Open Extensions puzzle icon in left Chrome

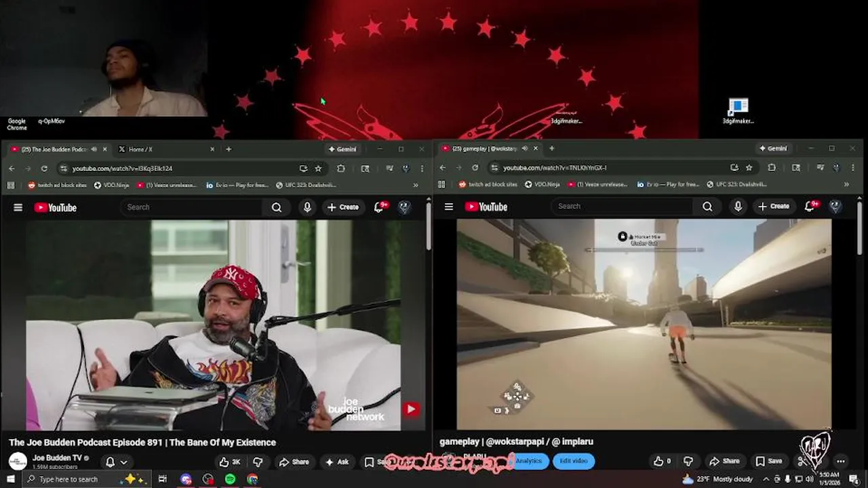340,168
